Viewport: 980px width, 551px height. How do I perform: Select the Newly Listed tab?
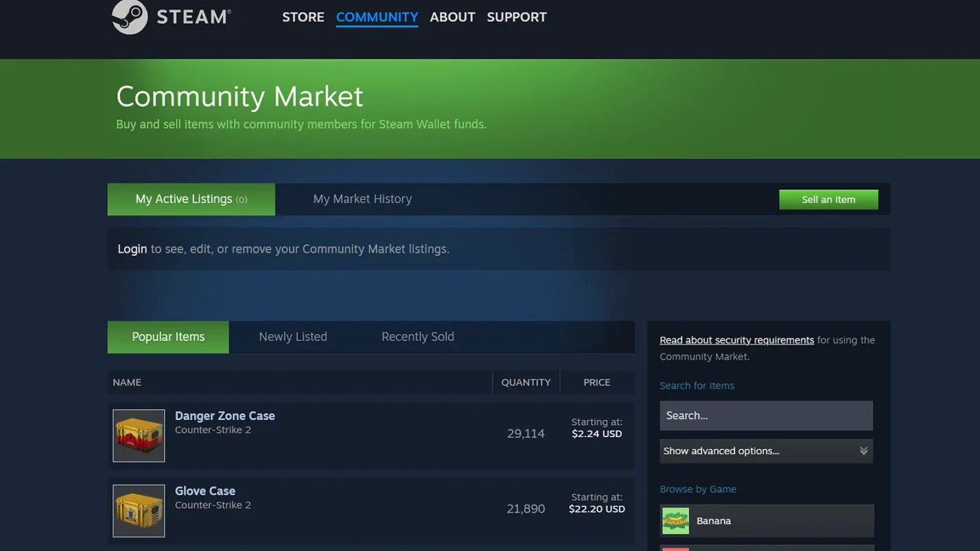[x=293, y=336]
